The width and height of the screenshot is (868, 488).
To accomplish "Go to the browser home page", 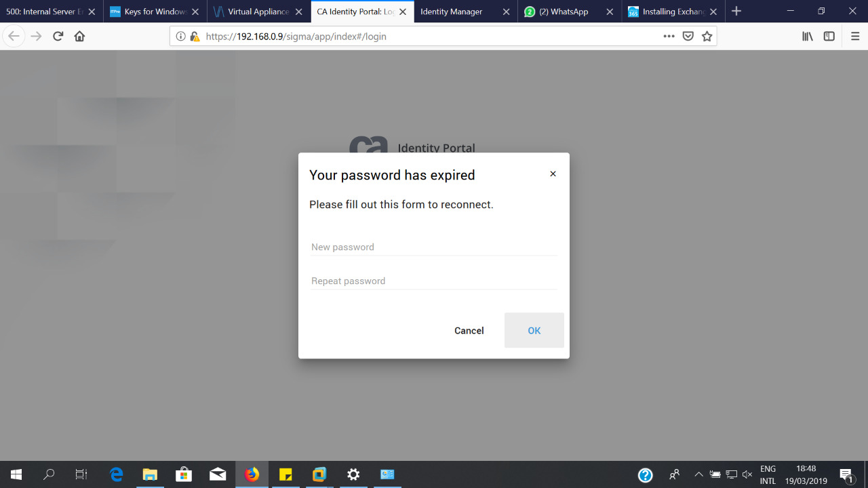I will (79, 37).
